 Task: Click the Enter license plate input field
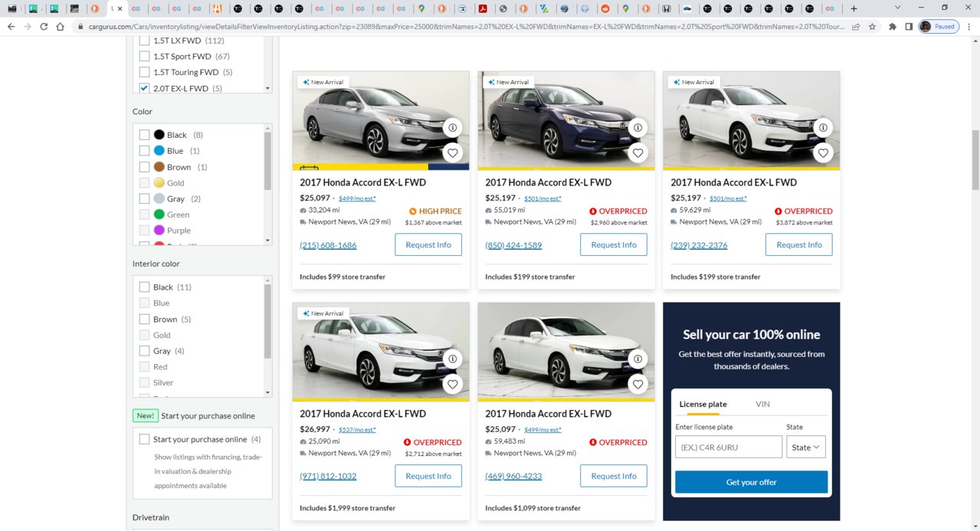(729, 447)
